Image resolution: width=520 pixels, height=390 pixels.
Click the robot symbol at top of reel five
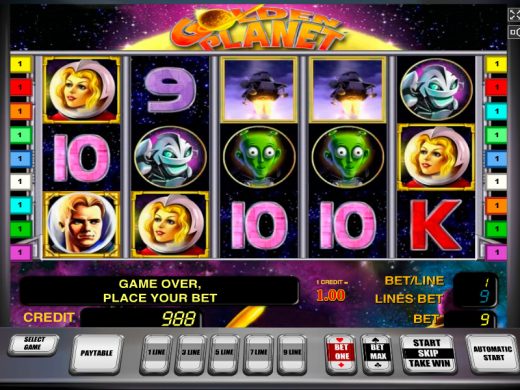436,89
